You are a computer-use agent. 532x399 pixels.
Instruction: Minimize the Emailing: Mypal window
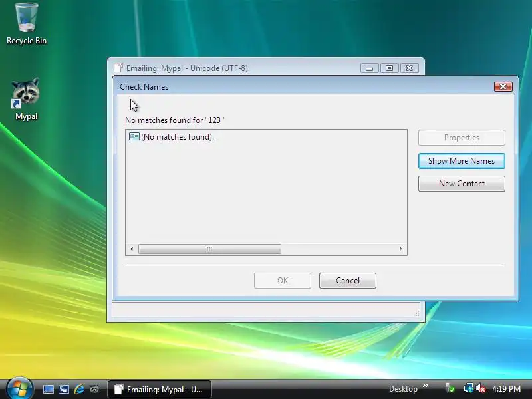(x=370, y=68)
